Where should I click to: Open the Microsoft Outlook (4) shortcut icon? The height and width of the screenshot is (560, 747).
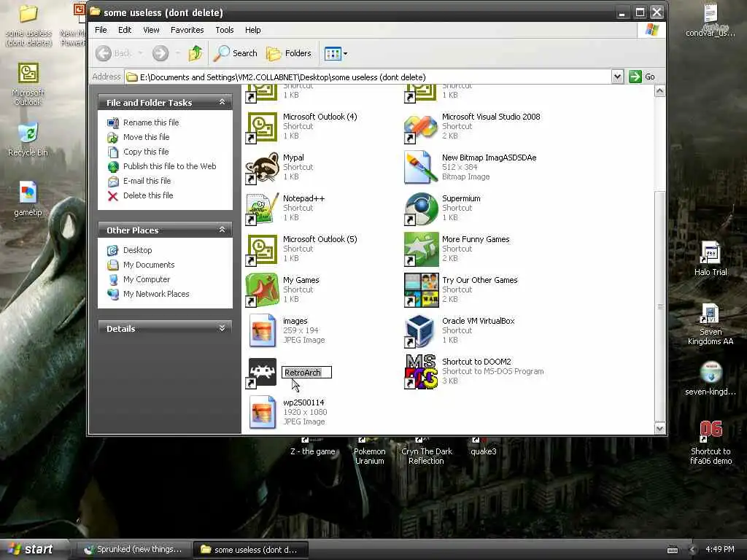point(262,127)
